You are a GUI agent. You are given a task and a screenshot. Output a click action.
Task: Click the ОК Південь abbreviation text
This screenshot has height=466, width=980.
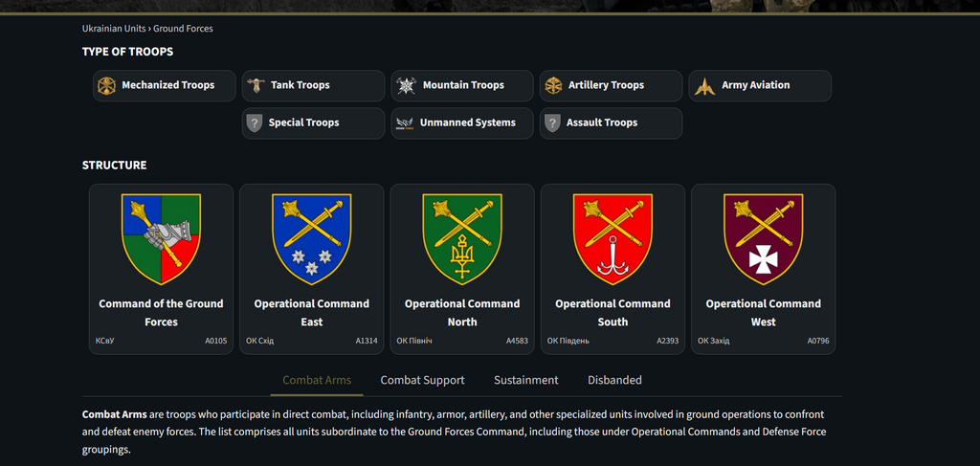coord(568,341)
